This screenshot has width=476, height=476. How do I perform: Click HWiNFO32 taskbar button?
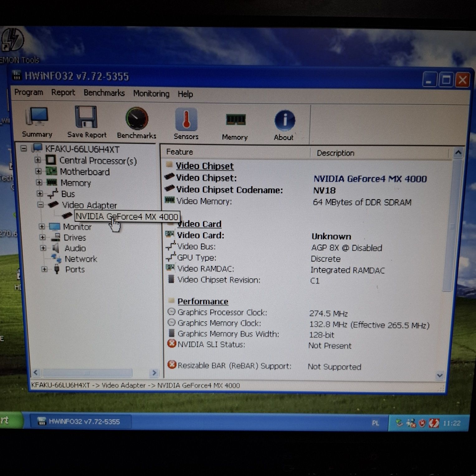tap(81, 421)
